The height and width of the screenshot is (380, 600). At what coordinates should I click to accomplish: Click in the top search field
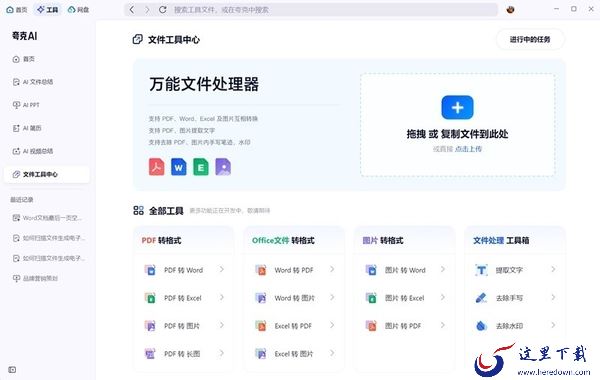[x=311, y=10]
